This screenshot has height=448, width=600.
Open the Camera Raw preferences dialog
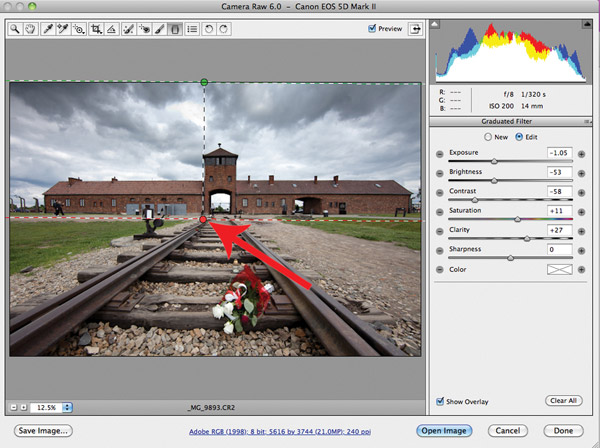point(192,29)
